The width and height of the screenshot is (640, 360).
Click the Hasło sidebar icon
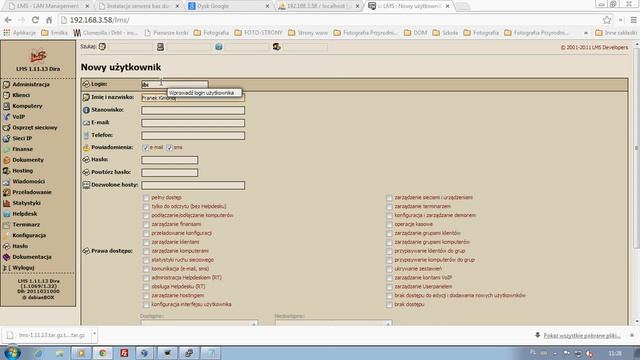(x=7, y=246)
